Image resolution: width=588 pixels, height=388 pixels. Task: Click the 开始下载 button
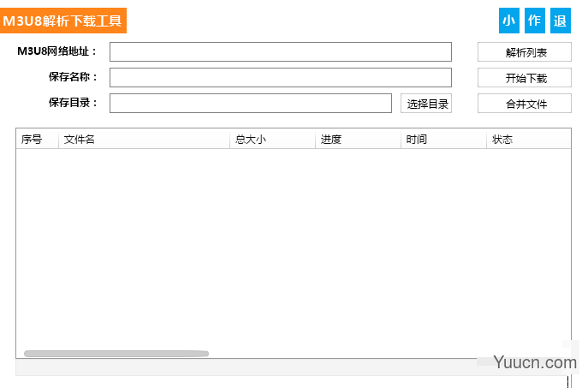click(525, 77)
